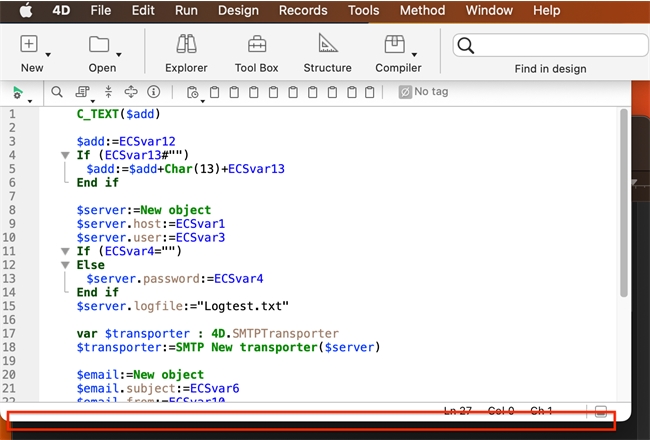Click the Open folder icon
Viewport: 650px width, 440px height.
point(98,45)
